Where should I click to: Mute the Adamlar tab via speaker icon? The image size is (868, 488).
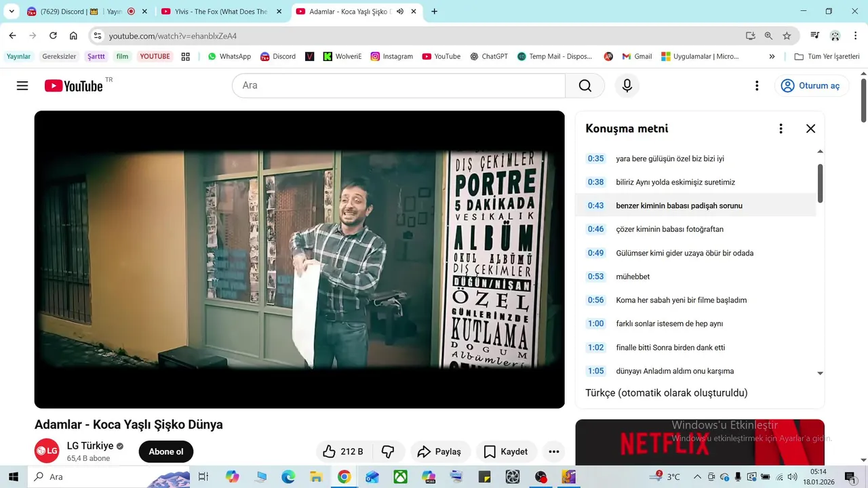coord(400,12)
